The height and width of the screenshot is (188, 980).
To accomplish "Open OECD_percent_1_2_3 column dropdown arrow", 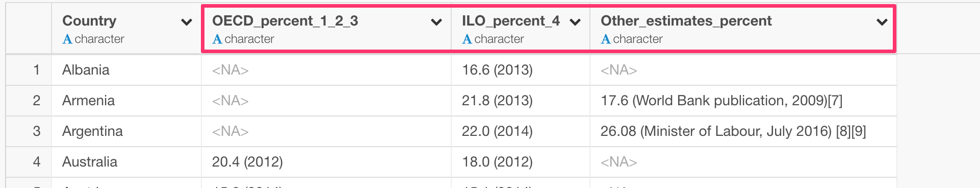I will (436, 22).
